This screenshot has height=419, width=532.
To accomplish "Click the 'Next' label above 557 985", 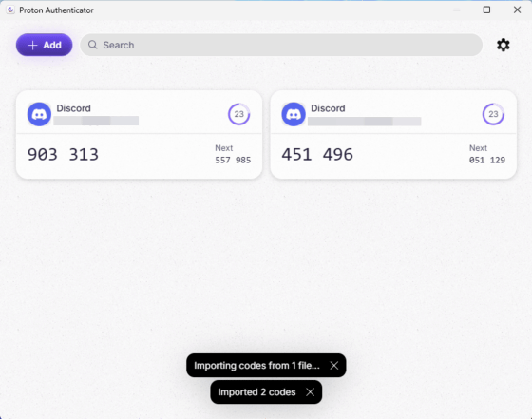I will pos(224,148).
